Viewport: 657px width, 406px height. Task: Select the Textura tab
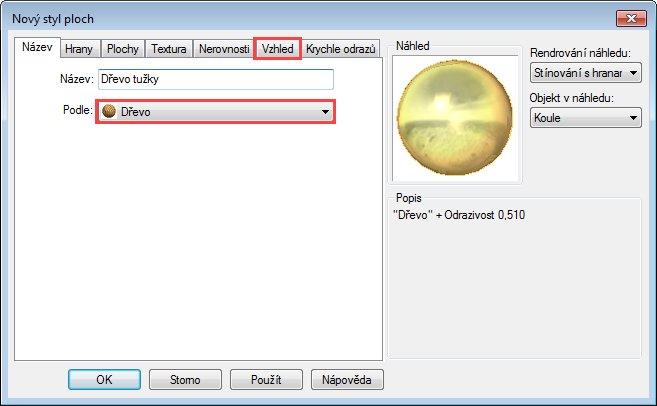[169, 49]
